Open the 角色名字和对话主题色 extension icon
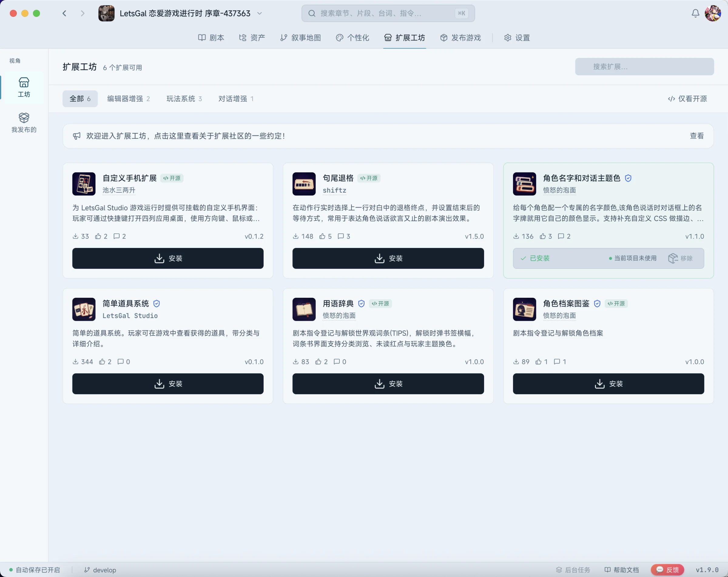Image resolution: width=728 pixels, height=577 pixels. (524, 184)
